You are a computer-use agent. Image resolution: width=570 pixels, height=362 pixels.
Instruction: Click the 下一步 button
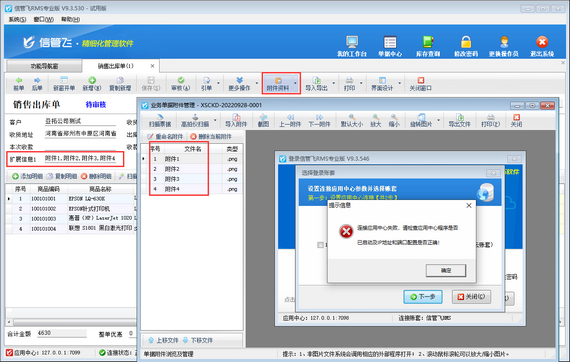coord(423,297)
